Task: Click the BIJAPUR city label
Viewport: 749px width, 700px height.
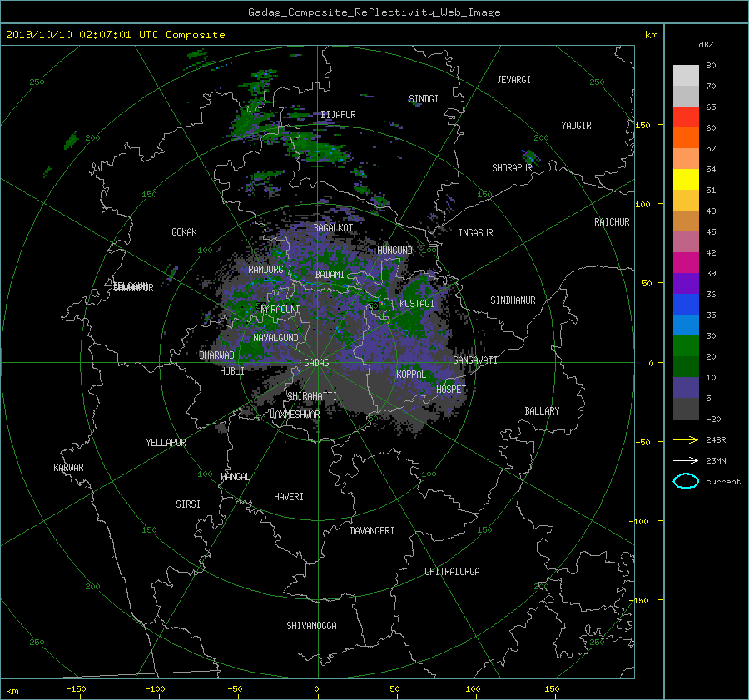Action: coord(338,115)
